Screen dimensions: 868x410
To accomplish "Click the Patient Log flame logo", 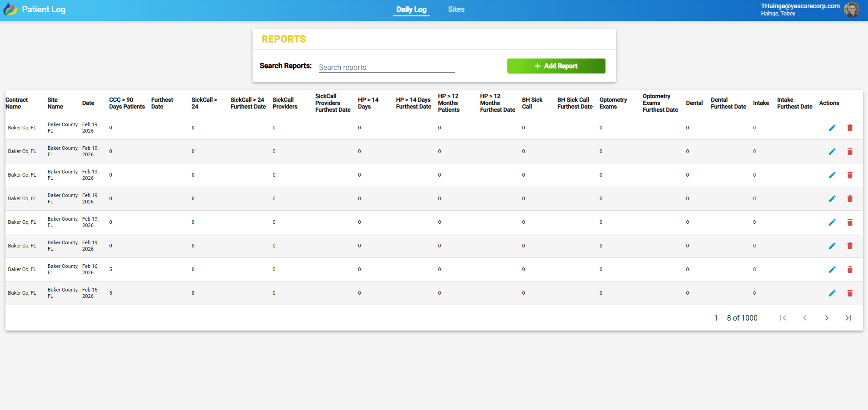I will [x=10, y=10].
